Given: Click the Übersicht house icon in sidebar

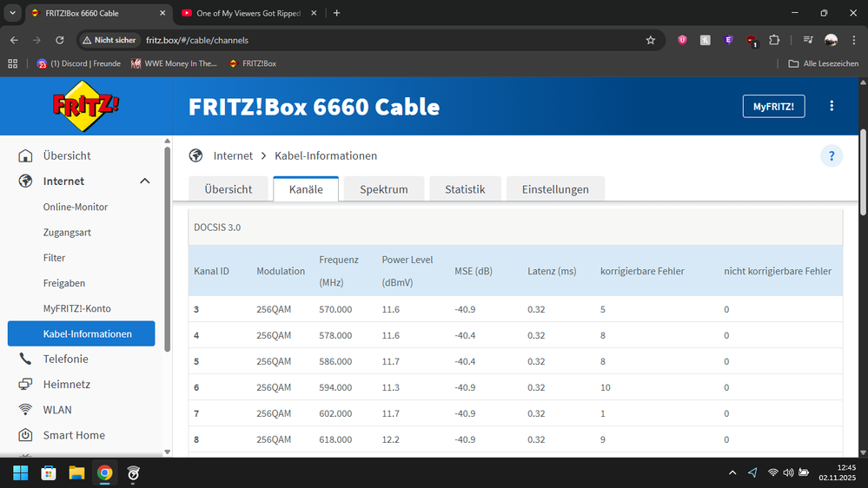Looking at the screenshot, I should click(x=25, y=155).
